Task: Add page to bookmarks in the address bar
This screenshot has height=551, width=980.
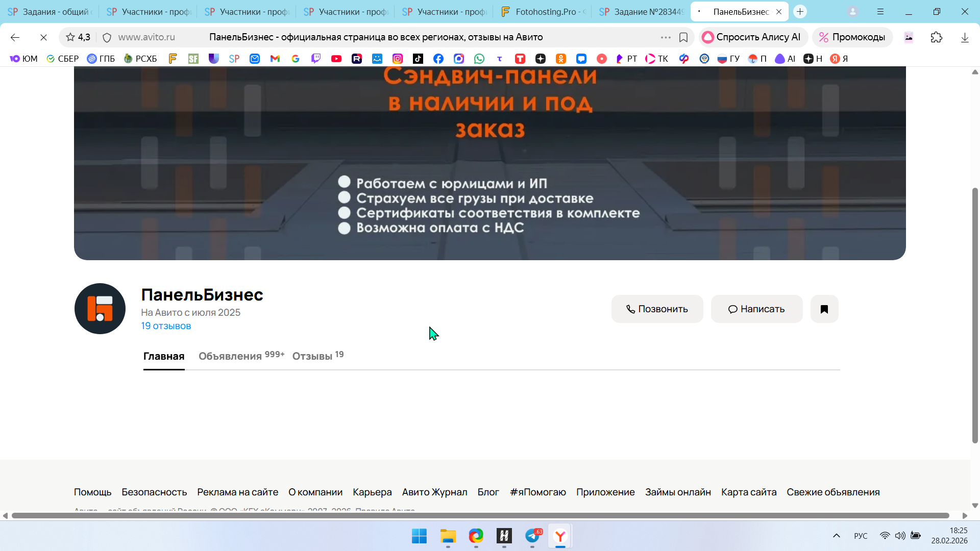Action: (683, 37)
